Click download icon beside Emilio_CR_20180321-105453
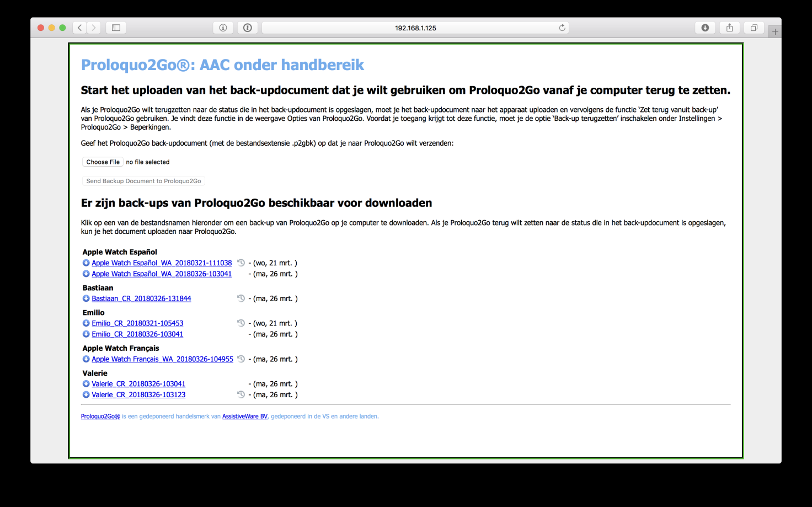This screenshot has height=507, width=812. point(86,323)
